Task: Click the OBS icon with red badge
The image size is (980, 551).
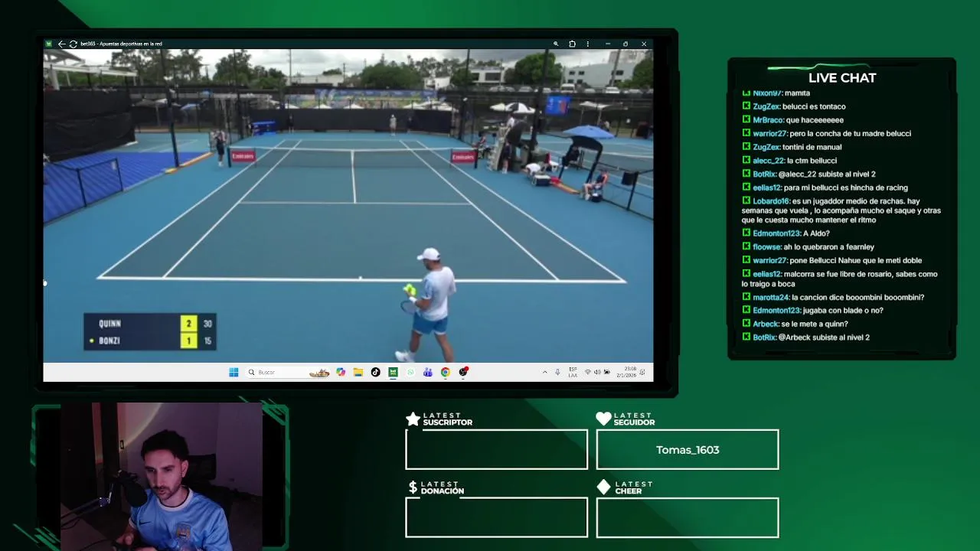Action: tap(463, 372)
